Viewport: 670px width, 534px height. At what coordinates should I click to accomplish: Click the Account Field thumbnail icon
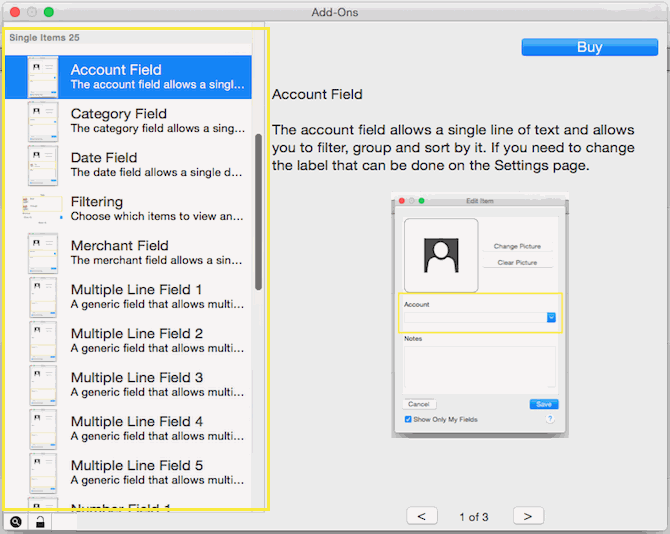coord(43,77)
